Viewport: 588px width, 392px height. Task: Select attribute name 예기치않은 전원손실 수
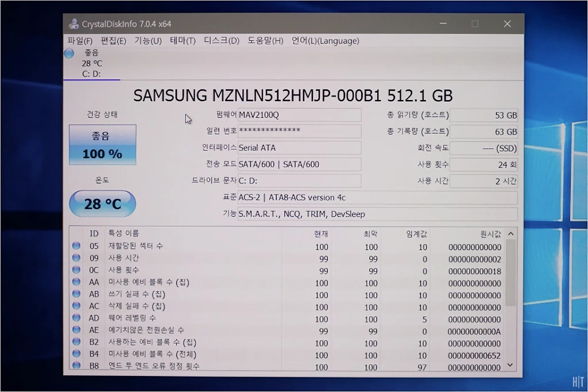coord(146,330)
